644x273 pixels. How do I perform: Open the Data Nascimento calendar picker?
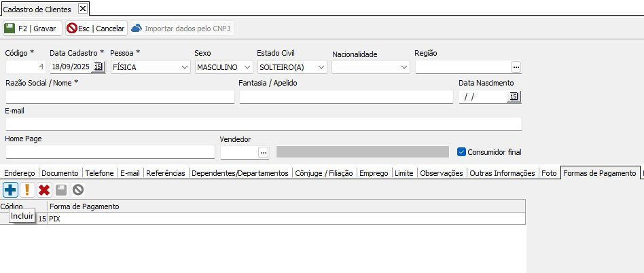[514, 97]
